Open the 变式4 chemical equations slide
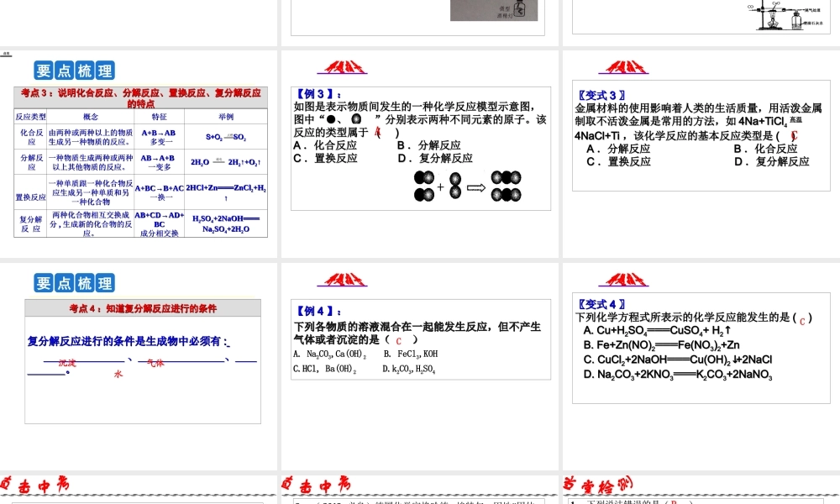 pyautogui.click(x=701, y=366)
